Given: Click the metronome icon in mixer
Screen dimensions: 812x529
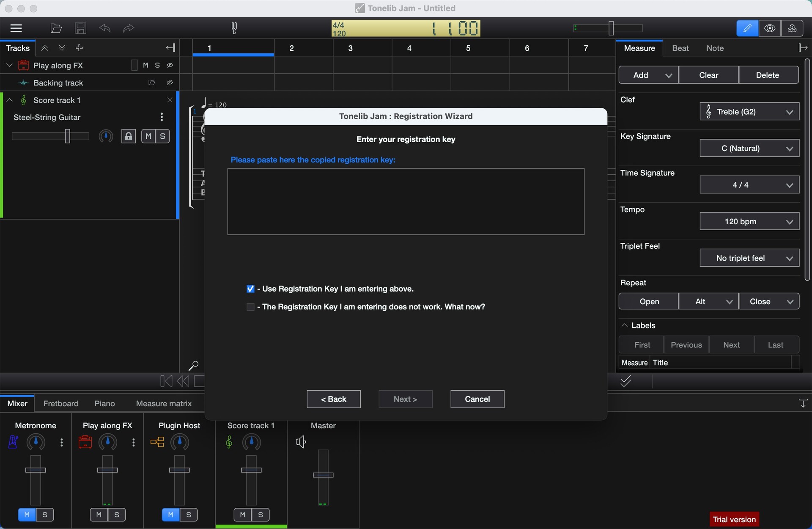Looking at the screenshot, I should pyautogui.click(x=13, y=442).
